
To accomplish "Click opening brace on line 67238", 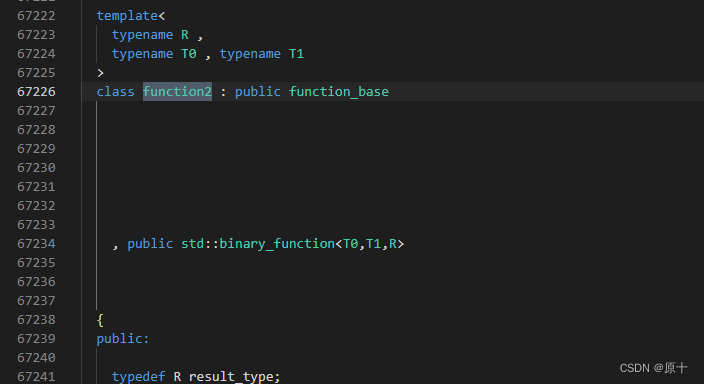I will pos(100,320).
